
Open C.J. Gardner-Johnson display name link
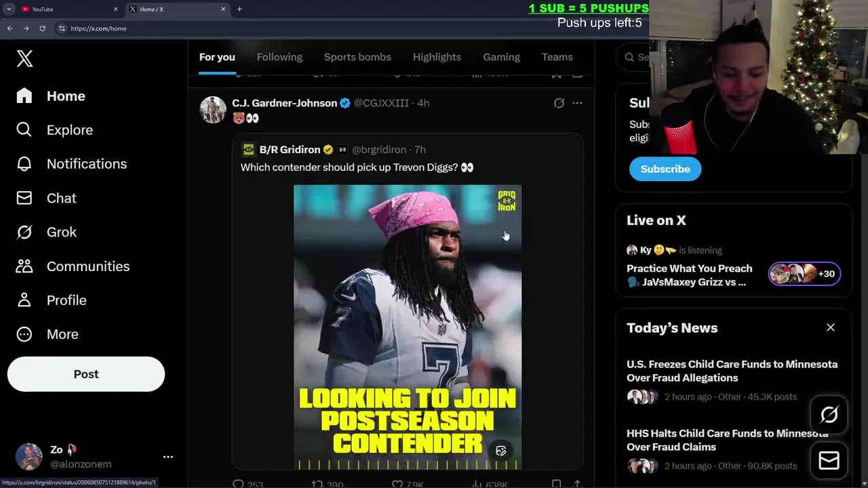[284, 103]
